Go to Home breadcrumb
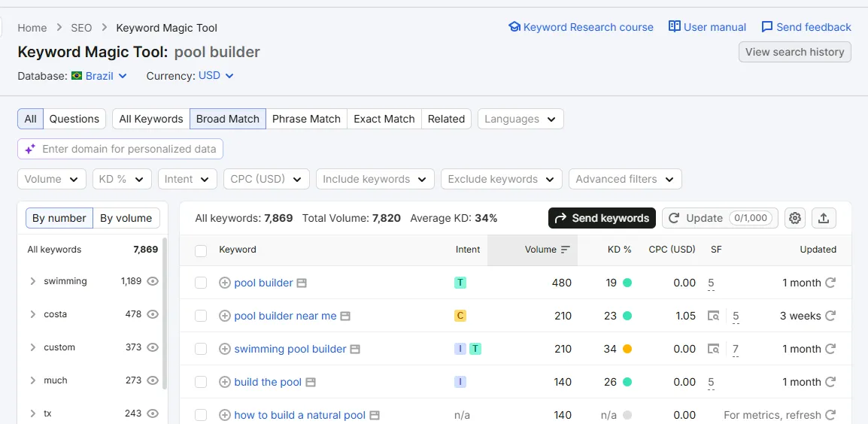Viewport: 868px width, 424px height. pos(32,28)
